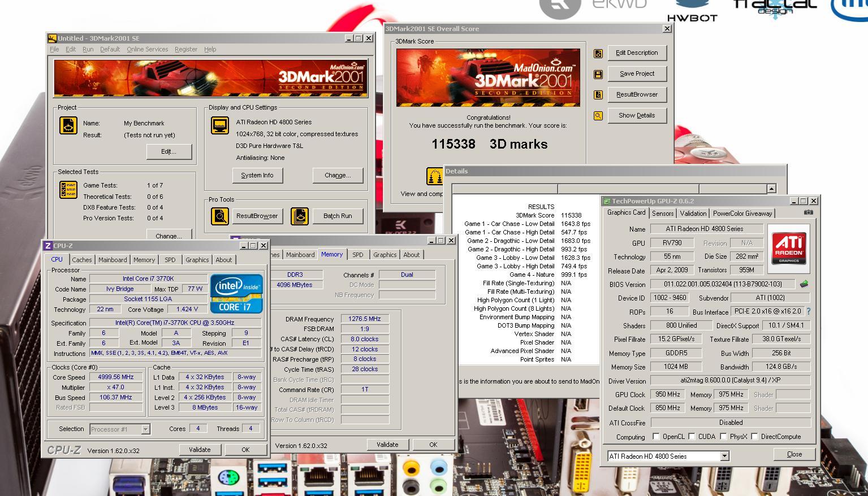Click the System Info button

pos(257,176)
